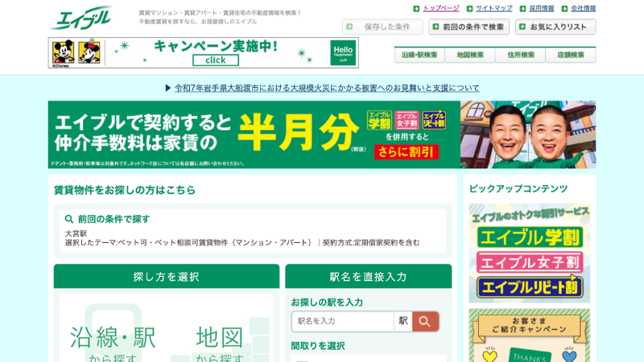
Task: Click the ピックアップコンテンツ heading
Action: pos(518,189)
